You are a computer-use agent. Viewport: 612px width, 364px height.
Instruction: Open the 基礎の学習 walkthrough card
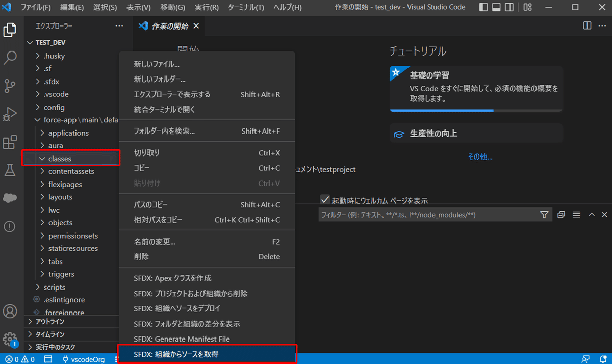pyautogui.click(x=476, y=89)
